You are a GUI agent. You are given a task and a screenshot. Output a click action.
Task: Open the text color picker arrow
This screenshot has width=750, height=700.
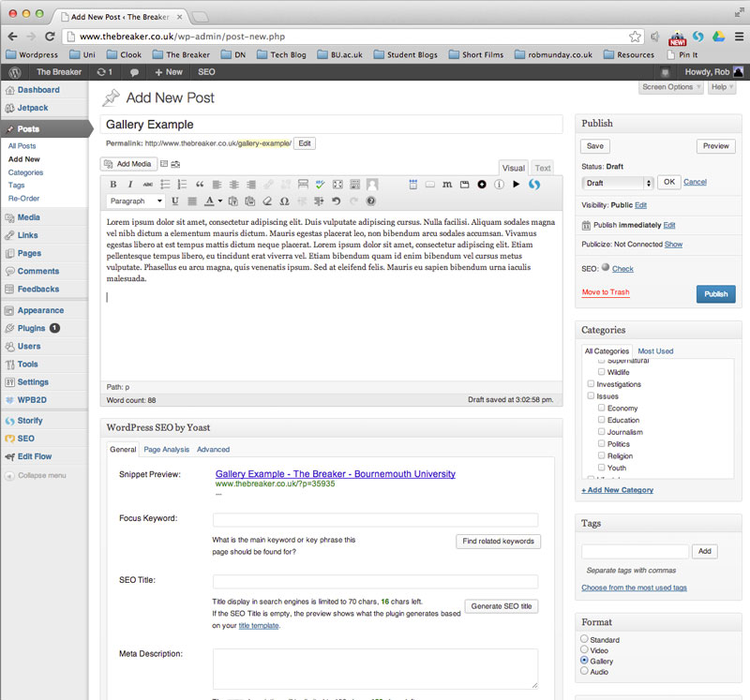pyautogui.click(x=220, y=201)
